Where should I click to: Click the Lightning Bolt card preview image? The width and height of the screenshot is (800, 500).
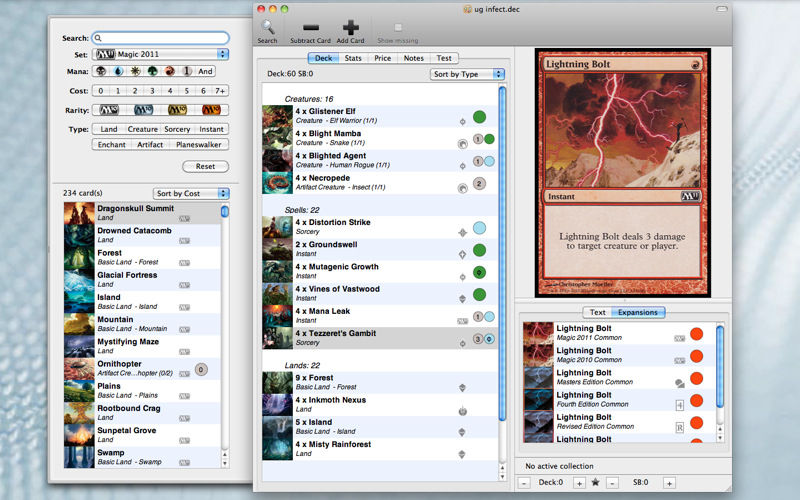coord(622,172)
